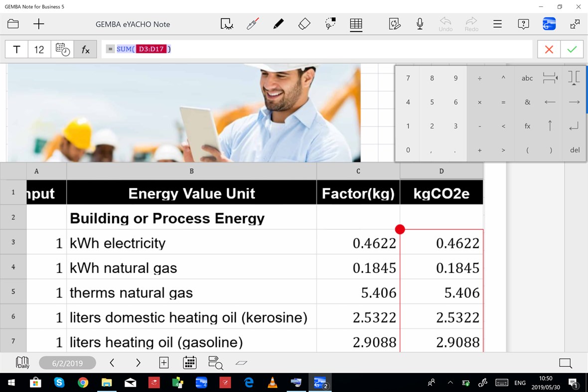Tap the divide key on the keypad

(480, 78)
